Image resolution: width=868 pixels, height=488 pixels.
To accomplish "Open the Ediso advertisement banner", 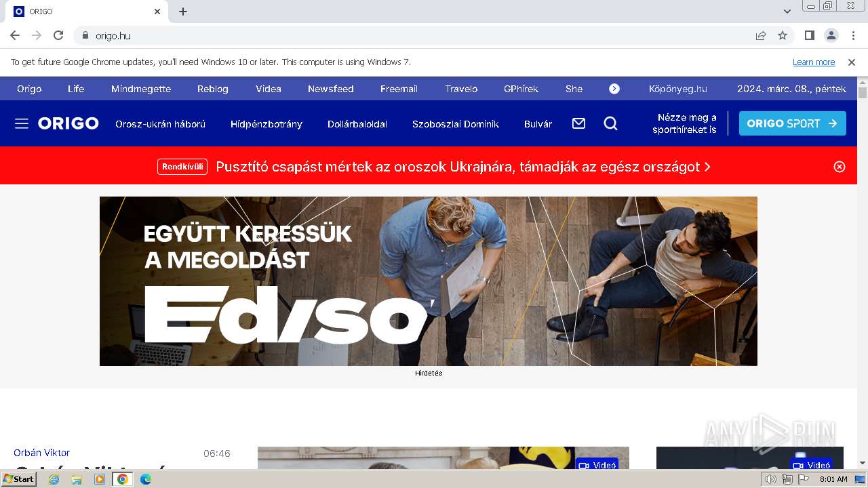I will tap(429, 281).
